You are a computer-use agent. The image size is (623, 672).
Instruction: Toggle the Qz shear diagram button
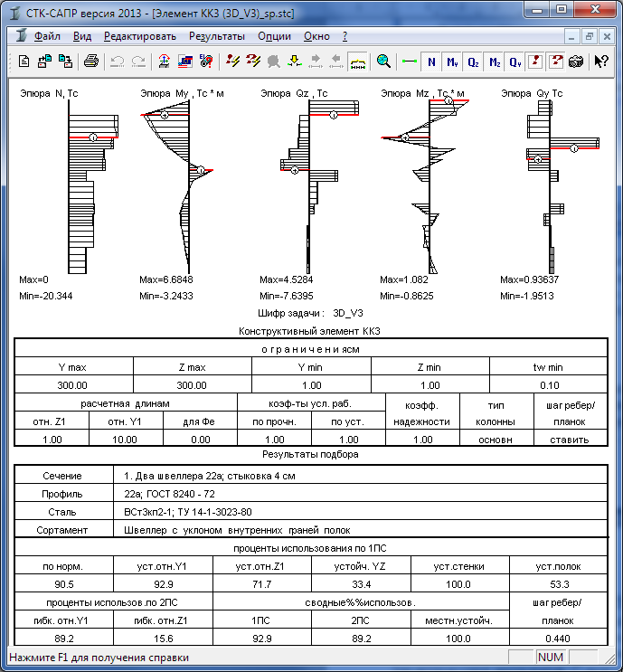(473, 62)
